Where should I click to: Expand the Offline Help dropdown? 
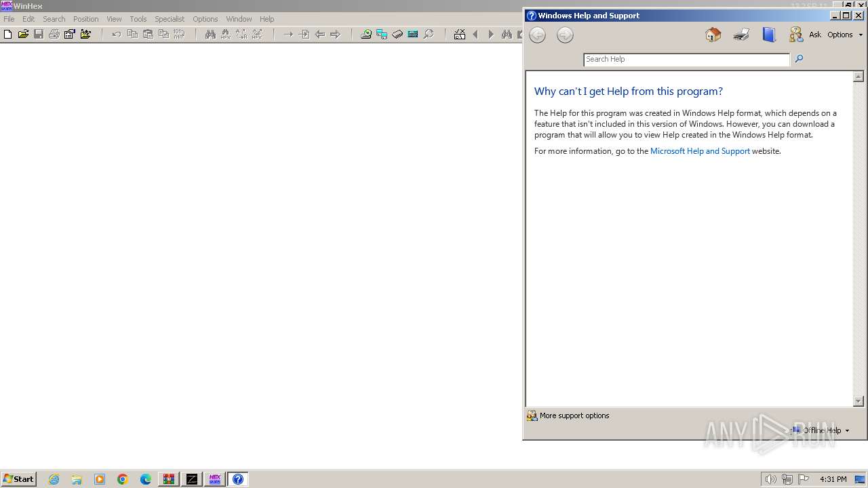tap(821, 430)
